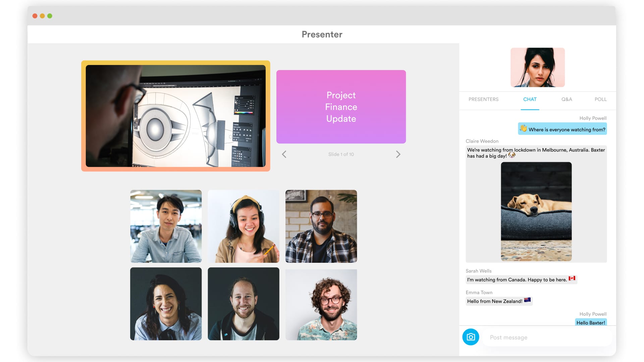Go to previous slide with left chevron
Image resolution: width=644 pixels, height=362 pixels.
click(284, 154)
